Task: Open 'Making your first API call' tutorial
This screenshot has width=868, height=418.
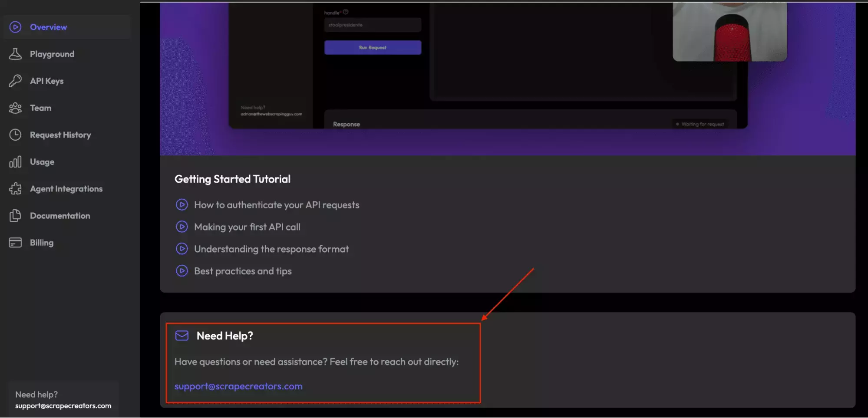Action: tap(247, 227)
